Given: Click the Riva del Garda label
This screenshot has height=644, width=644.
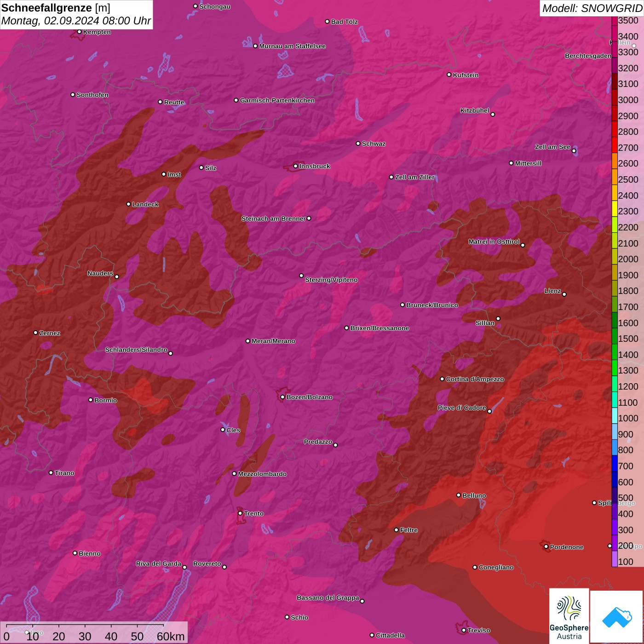Looking at the screenshot, I should [x=159, y=563].
